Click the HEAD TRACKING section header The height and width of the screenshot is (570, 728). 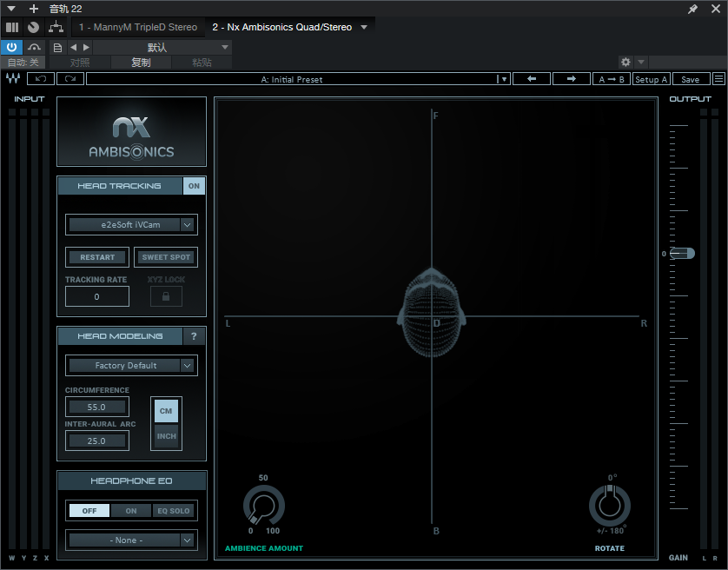point(119,186)
